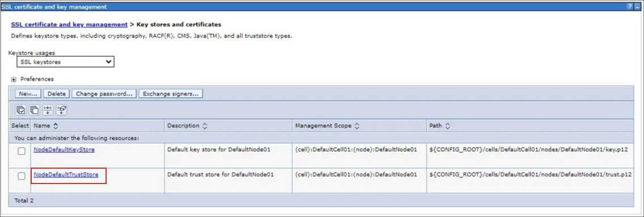Open the NodeDefaultTrustStore link
The height and width of the screenshot is (217, 644).
click(x=66, y=174)
